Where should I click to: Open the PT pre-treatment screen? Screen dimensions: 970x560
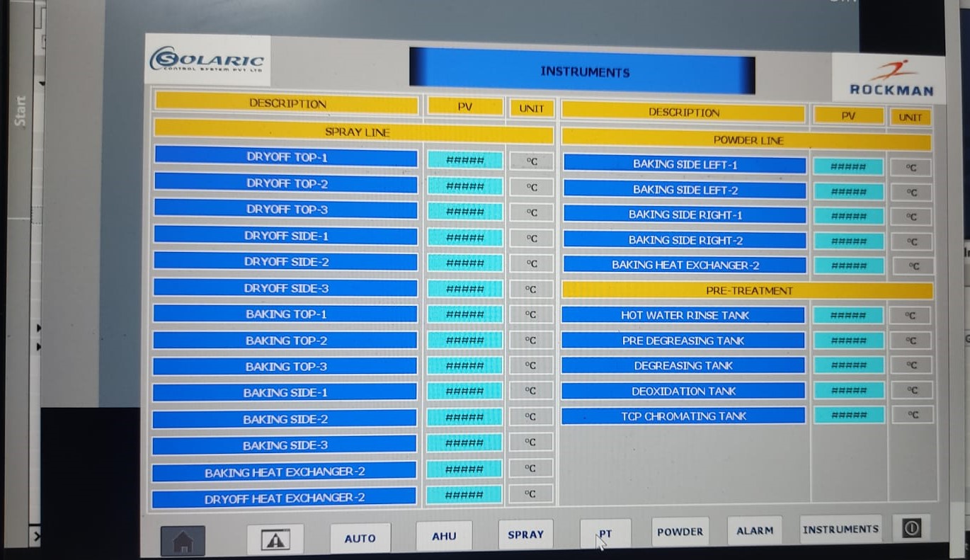[605, 534]
